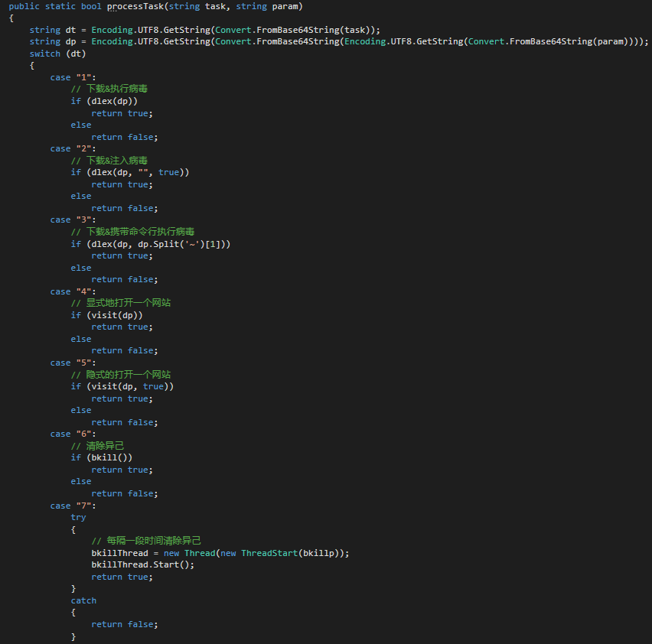Click the comment '// 每隔一段时间清除异己'
Viewport: 652px width, 644px height.
tap(146, 541)
